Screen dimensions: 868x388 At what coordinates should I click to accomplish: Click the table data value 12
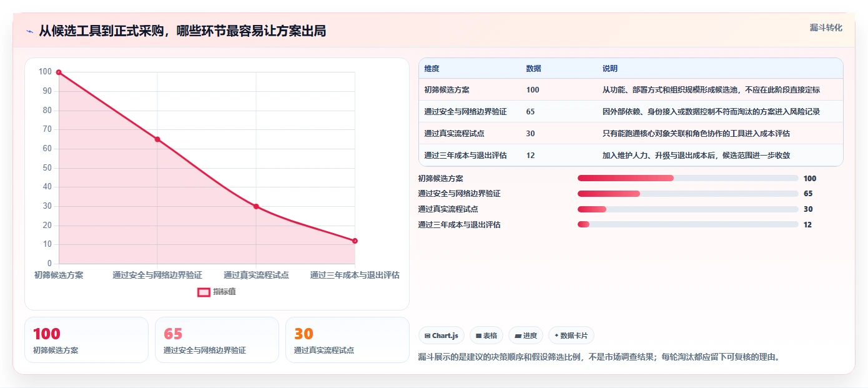coord(530,156)
